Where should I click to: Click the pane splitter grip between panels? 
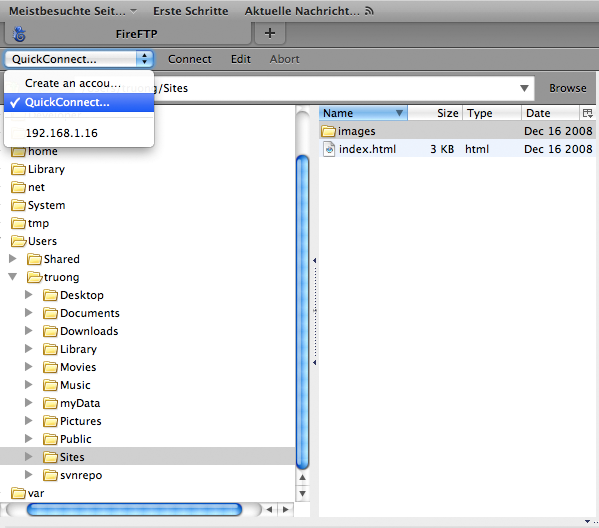(x=315, y=311)
